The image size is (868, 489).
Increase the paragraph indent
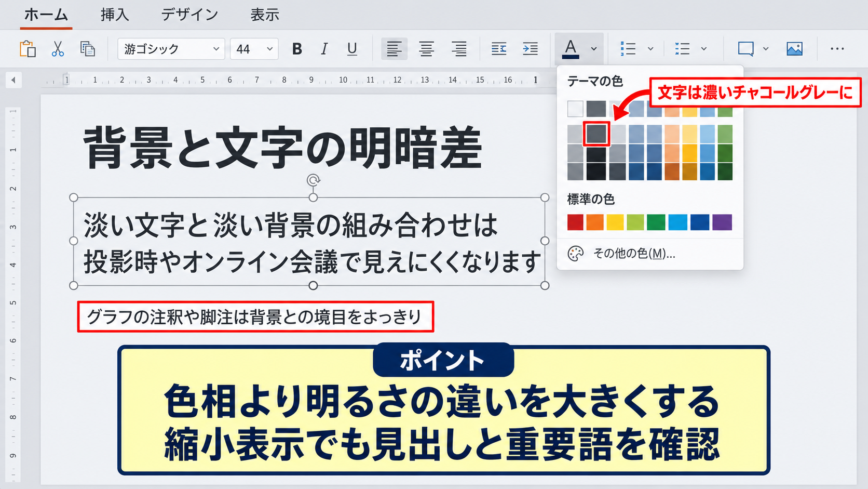click(530, 49)
